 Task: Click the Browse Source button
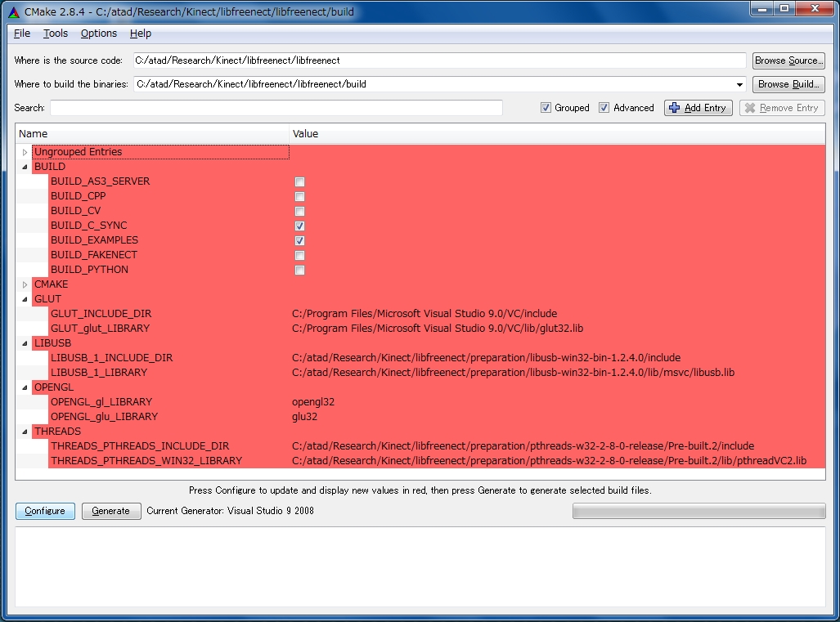(788, 60)
